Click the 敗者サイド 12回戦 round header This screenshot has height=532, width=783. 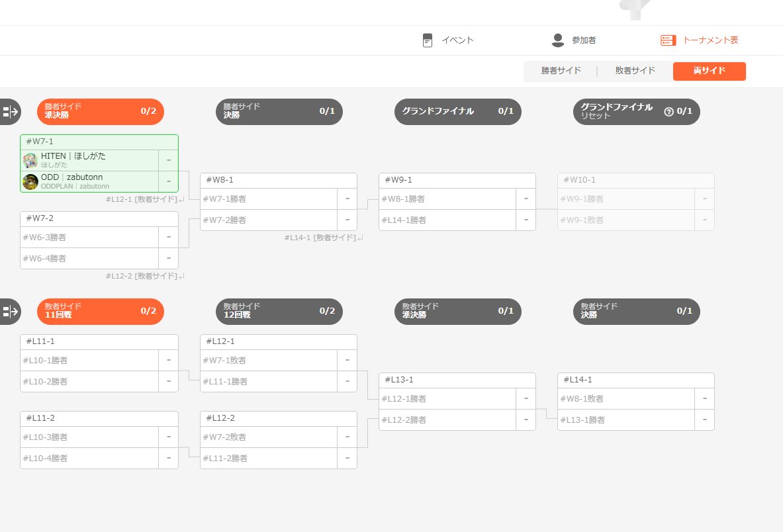click(x=279, y=312)
